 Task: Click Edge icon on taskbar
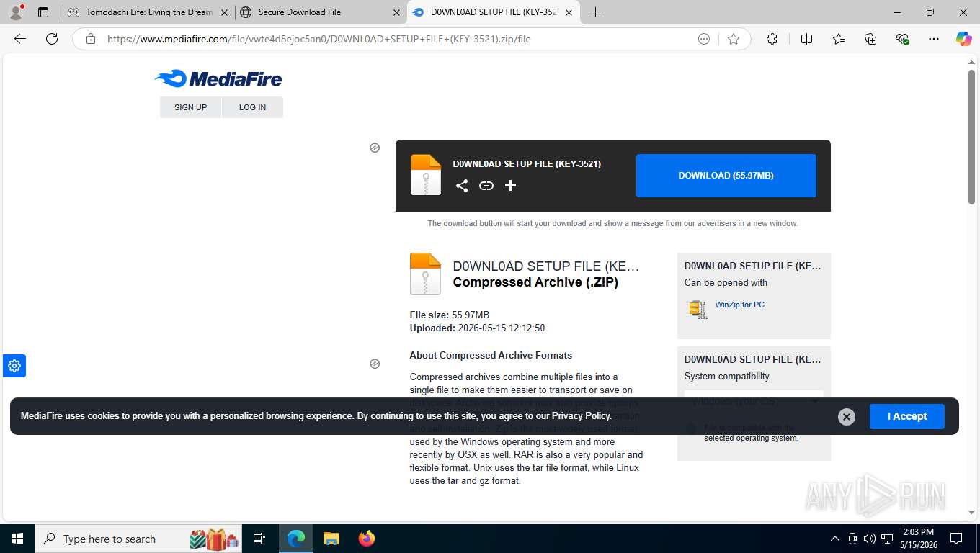point(296,539)
